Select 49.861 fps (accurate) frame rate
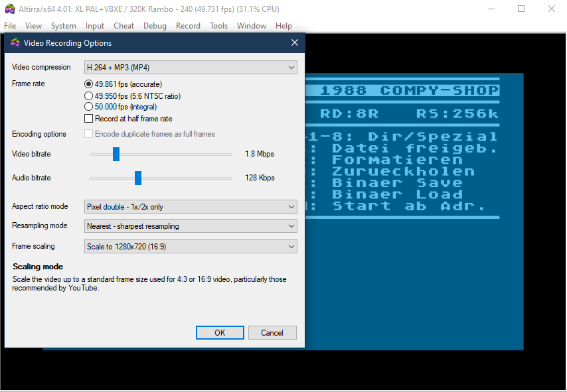 click(89, 84)
